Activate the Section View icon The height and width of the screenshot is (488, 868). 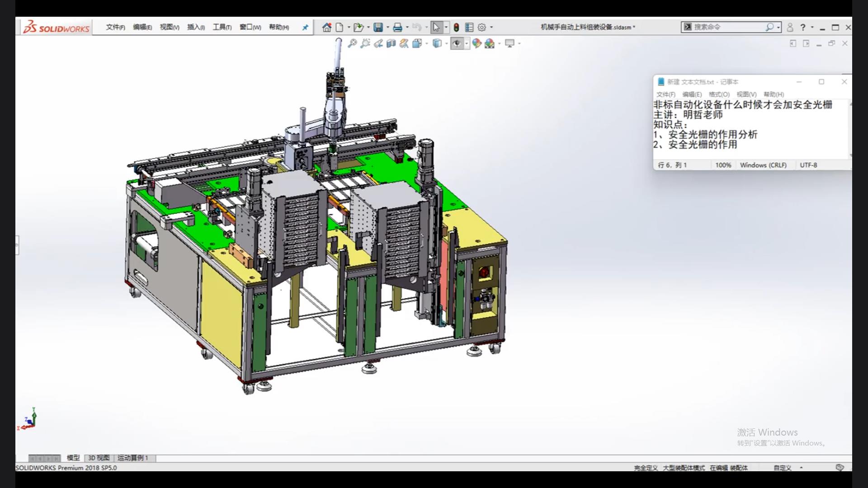(x=391, y=43)
